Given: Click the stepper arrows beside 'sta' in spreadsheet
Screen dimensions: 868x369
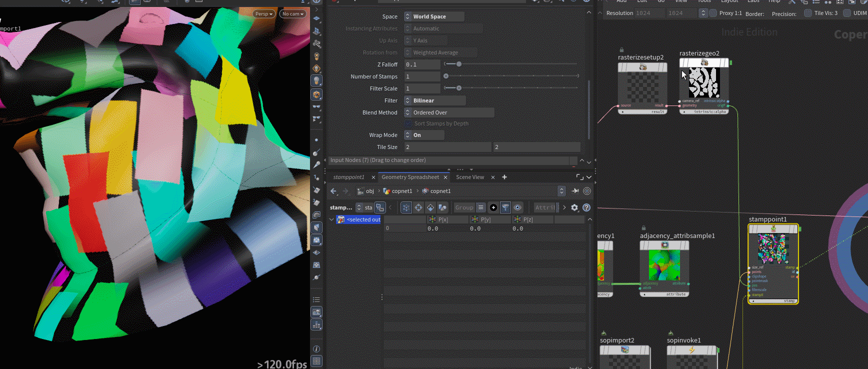Looking at the screenshot, I should (x=359, y=207).
